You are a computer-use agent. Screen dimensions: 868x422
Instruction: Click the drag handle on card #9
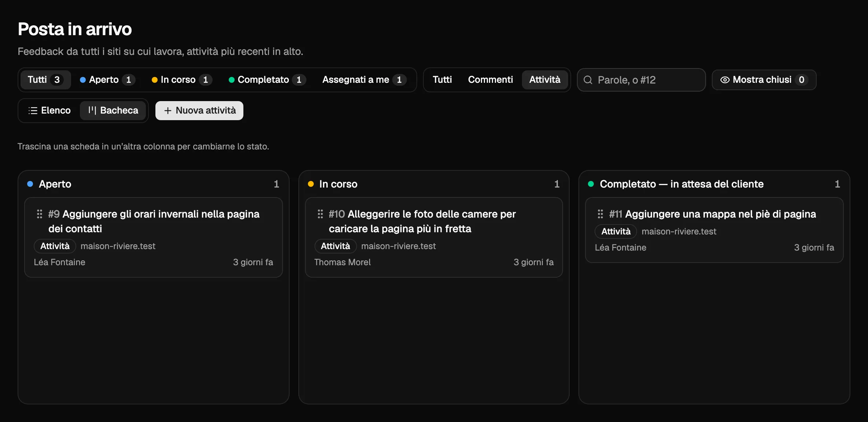(x=40, y=214)
